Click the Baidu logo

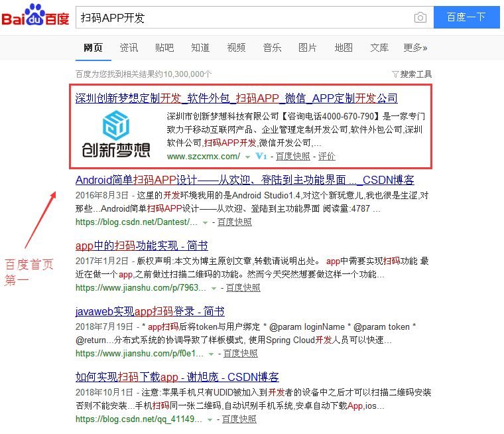(35, 17)
